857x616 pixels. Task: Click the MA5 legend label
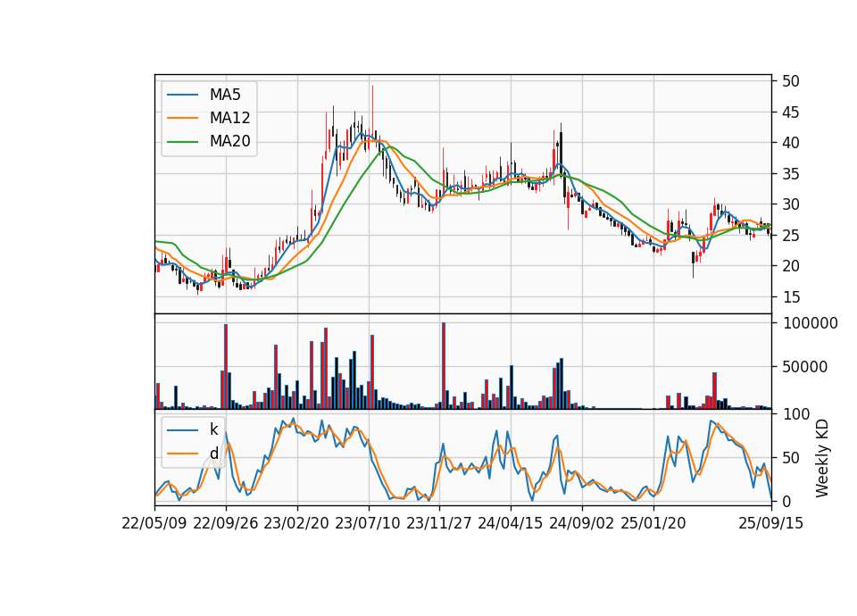(x=225, y=95)
